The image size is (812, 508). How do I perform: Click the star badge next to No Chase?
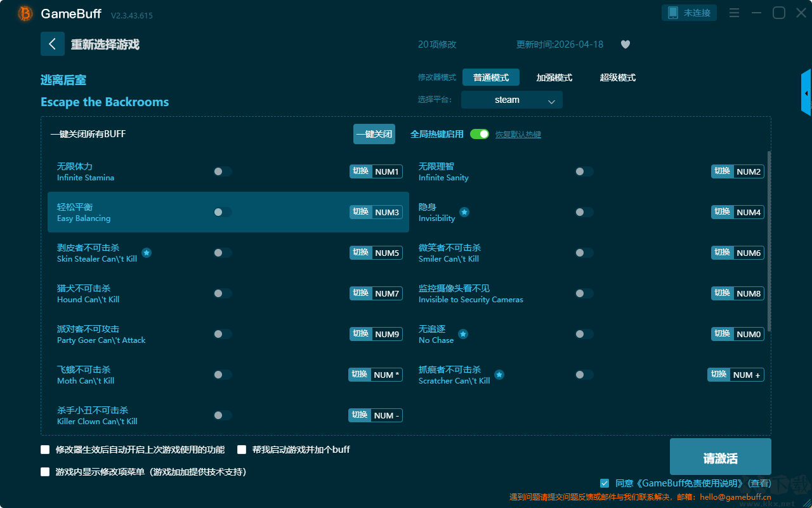point(463,334)
